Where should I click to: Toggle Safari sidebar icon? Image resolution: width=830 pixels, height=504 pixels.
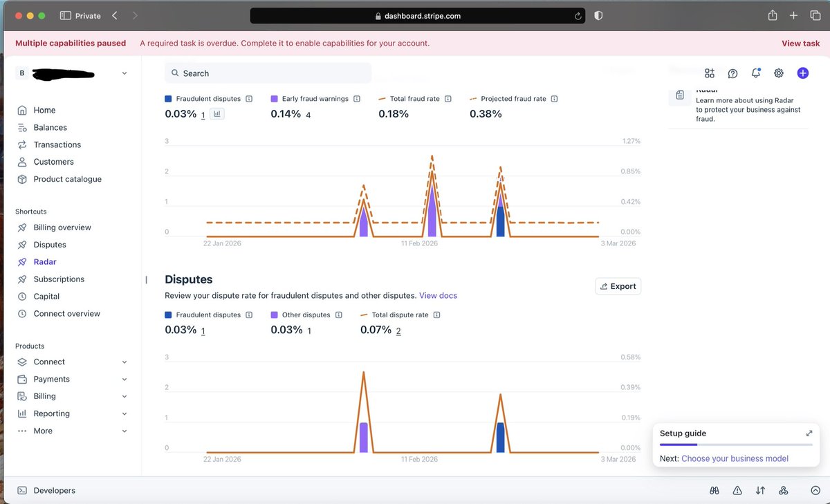pyautogui.click(x=65, y=15)
